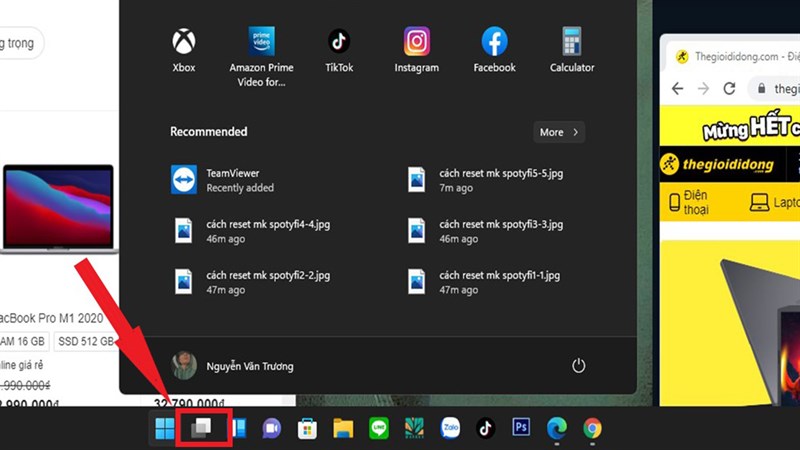Screen dimensions: 800x450
Task: Open MacBook Pro M1 2020 product link
Action: [x=51, y=318]
